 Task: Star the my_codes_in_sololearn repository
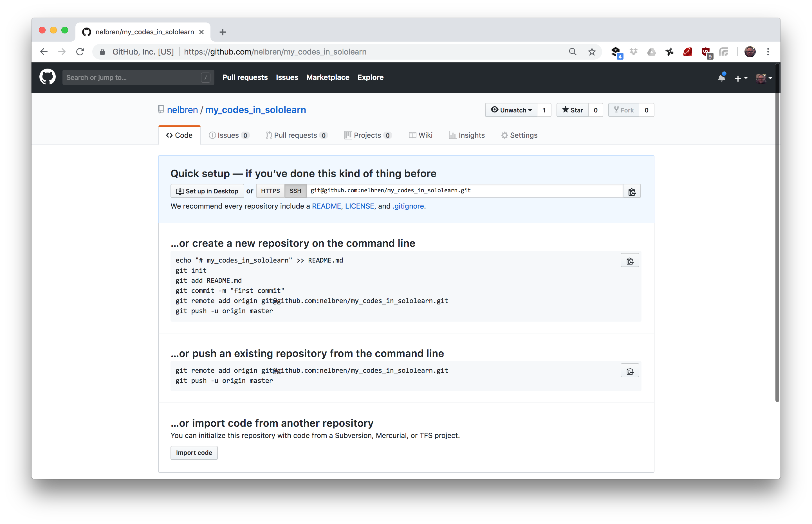pos(573,110)
